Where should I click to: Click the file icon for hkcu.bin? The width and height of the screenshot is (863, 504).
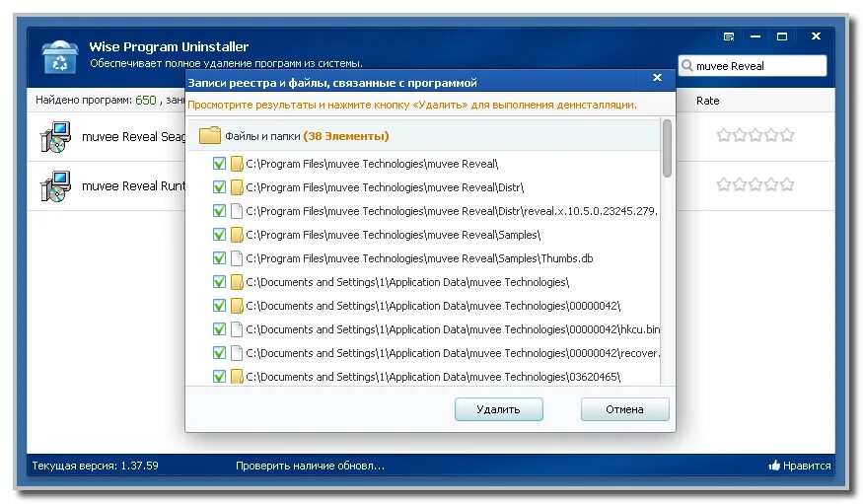(x=237, y=329)
